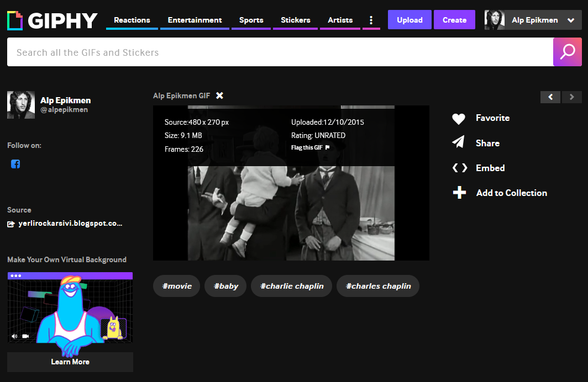Click the paper plane Share icon
This screenshot has width=588, height=382.
[458, 142]
